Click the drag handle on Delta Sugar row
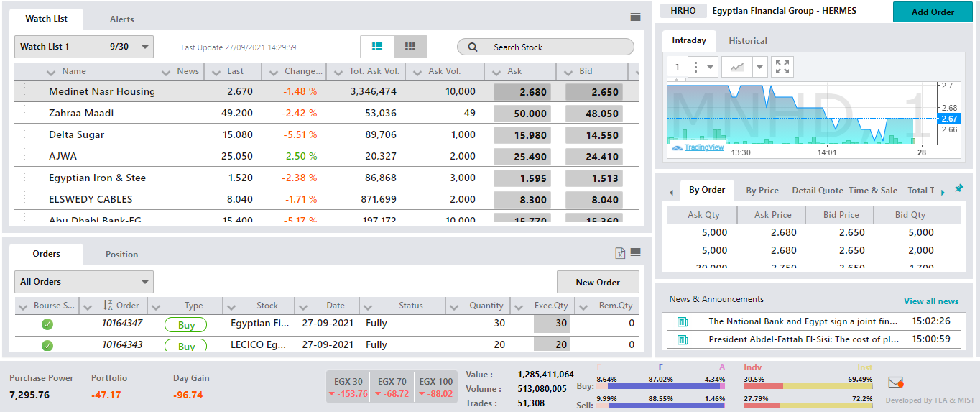The width and height of the screenshot is (980, 412). [x=23, y=134]
